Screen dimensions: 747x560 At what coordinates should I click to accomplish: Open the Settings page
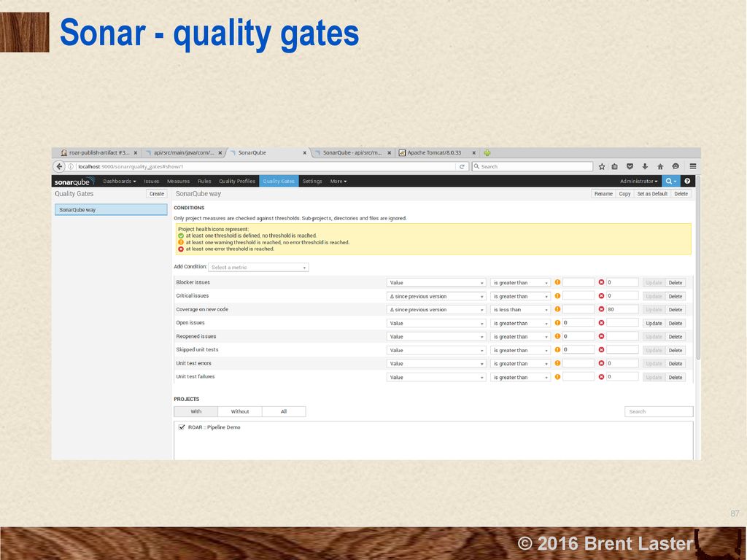[x=312, y=181]
